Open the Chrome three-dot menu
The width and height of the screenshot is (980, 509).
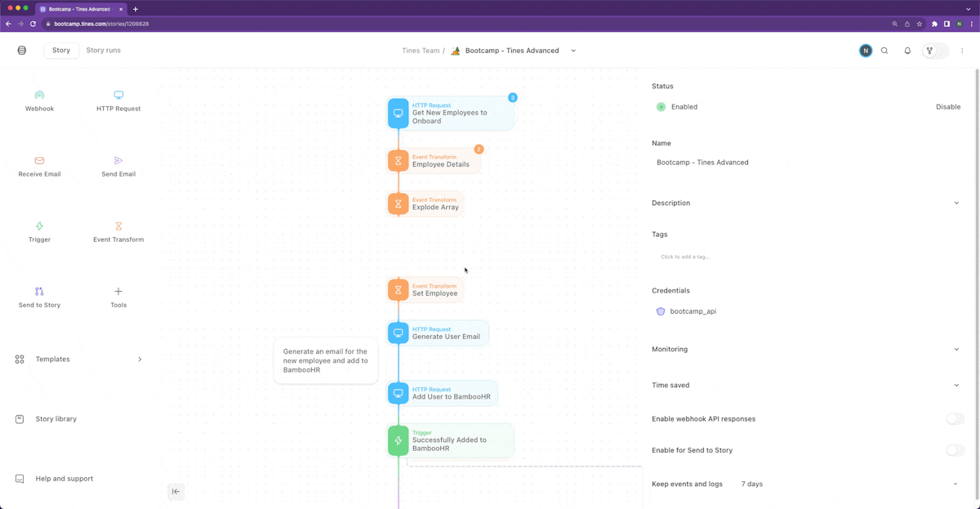tap(971, 24)
